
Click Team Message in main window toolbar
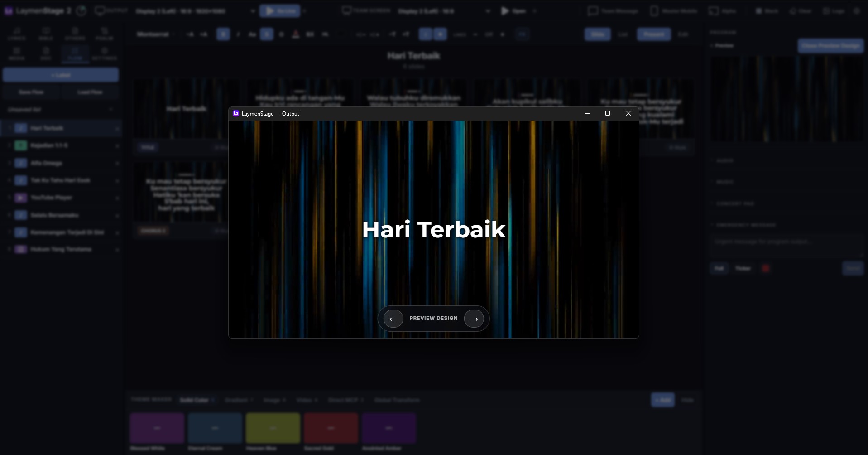(x=613, y=11)
